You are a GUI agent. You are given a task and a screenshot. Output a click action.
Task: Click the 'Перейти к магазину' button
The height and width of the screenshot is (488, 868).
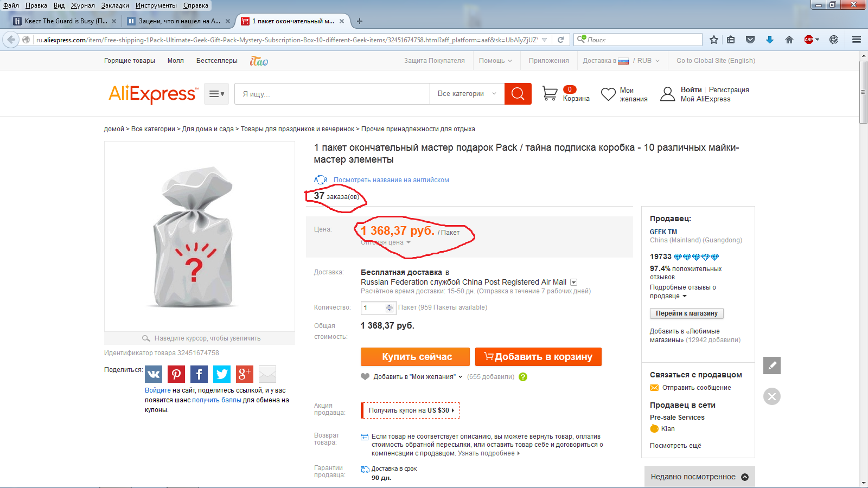coord(686,313)
